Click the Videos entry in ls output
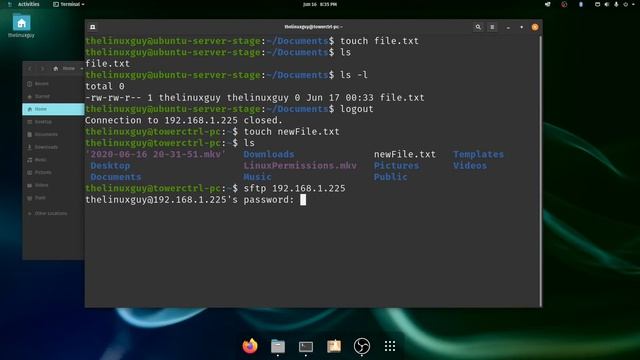Screen dimensions: 640x360 (470, 166)
